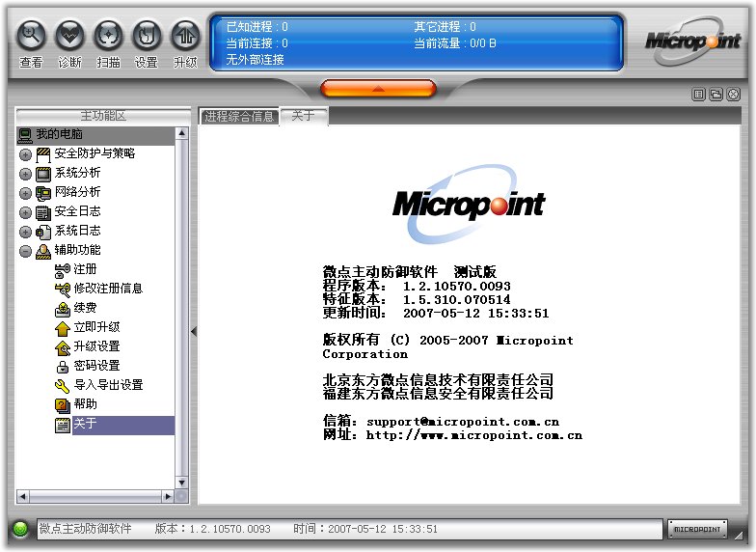Click the 其它进程 : 0 readout
Image resolution: width=756 pixels, height=552 pixels.
(445, 27)
